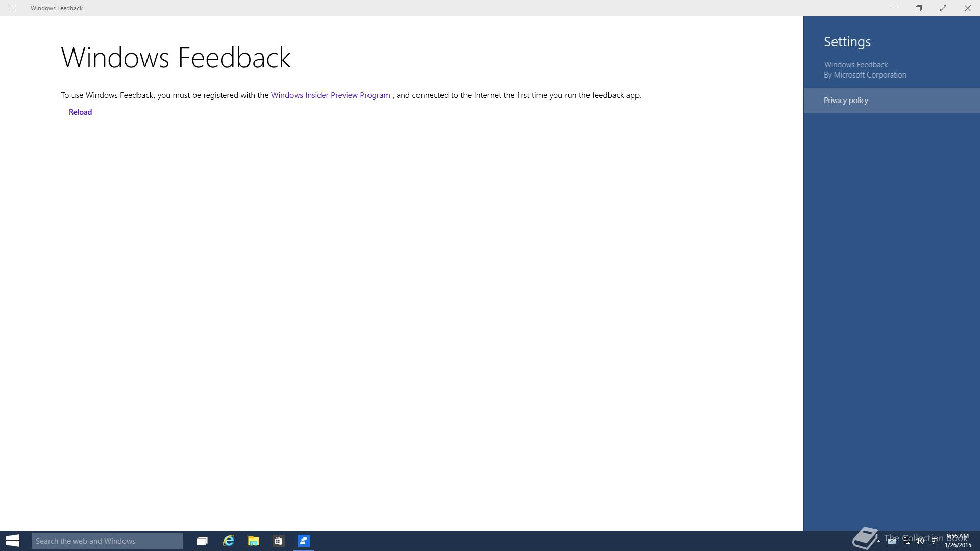The image size is (980, 551).
Task: Click the 'Windows Feedback' heading text
Action: [176, 57]
